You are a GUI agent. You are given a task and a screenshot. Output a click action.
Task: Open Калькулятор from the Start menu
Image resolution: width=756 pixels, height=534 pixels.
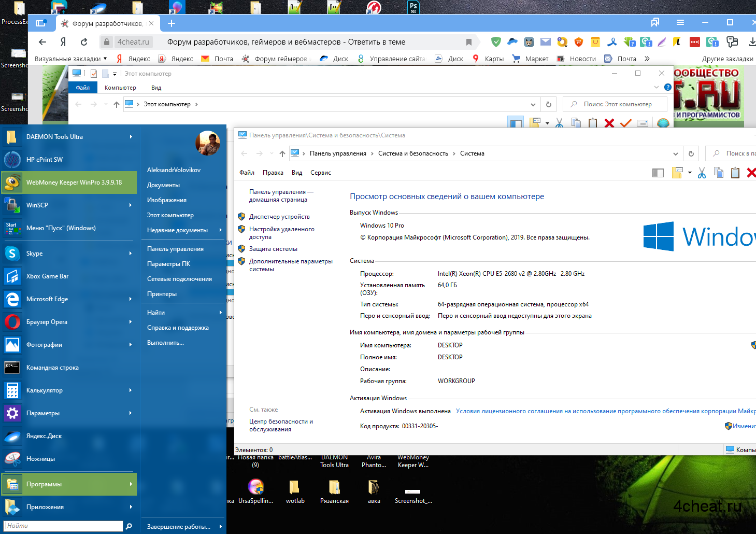pos(69,390)
